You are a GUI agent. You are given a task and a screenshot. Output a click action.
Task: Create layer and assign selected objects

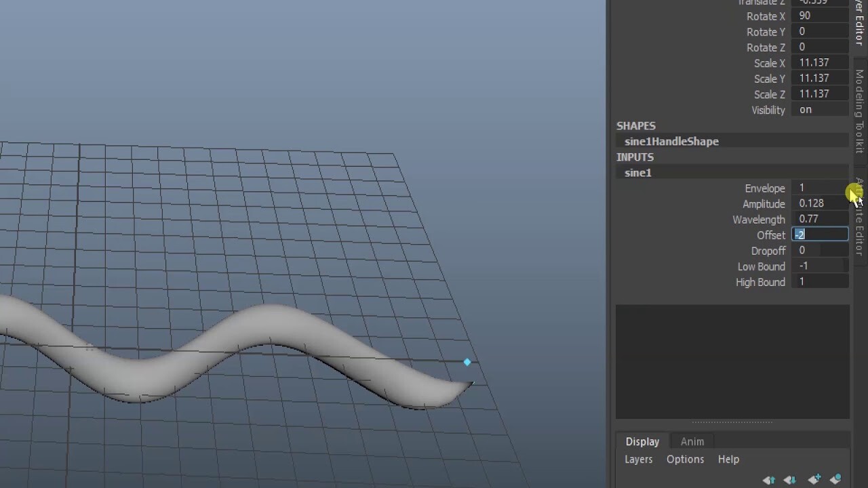click(834, 479)
